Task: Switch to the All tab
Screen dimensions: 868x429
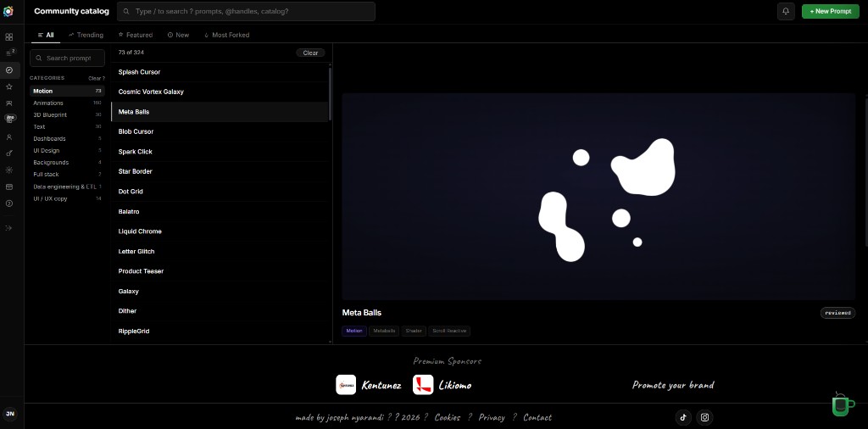Action: [x=46, y=35]
